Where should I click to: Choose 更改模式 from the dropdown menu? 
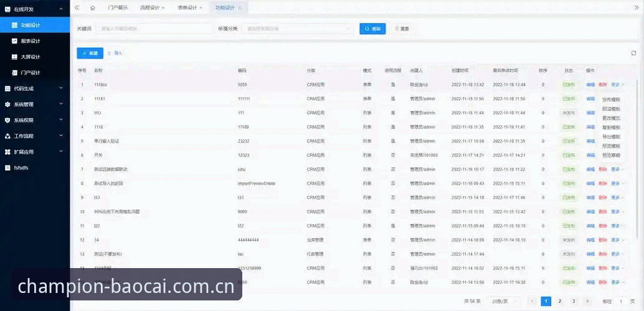coord(611,118)
